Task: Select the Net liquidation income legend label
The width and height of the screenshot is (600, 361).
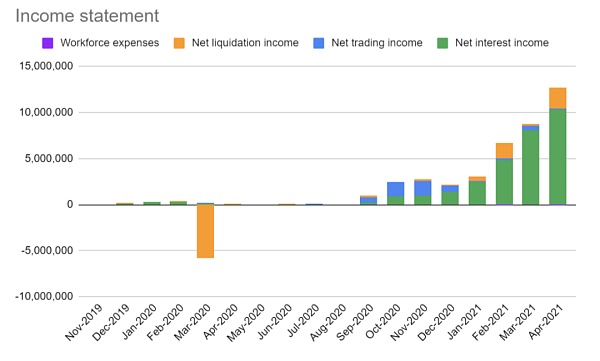Action: (245, 42)
